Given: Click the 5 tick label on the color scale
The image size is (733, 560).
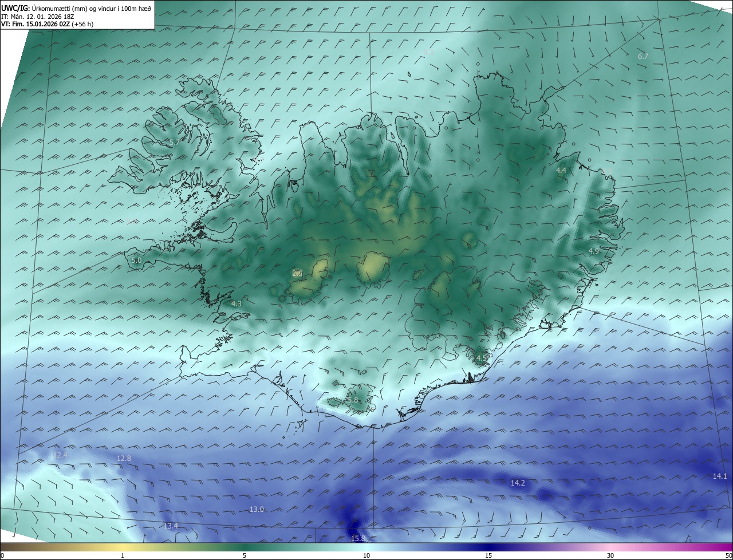Looking at the screenshot, I should coord(245,555).
